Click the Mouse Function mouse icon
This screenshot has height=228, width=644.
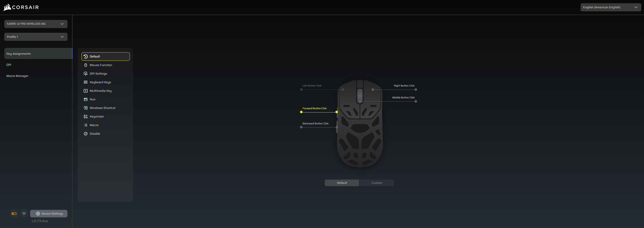86,65
